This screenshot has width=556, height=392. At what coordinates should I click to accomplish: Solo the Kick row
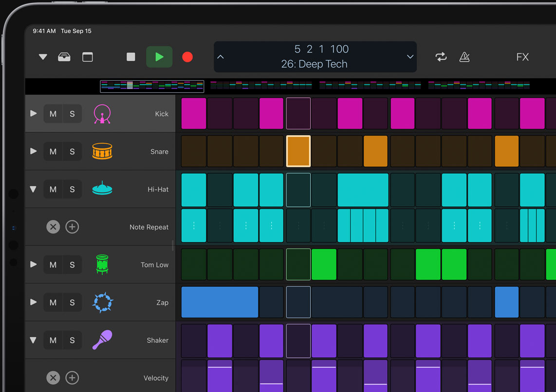click(73, 114)
